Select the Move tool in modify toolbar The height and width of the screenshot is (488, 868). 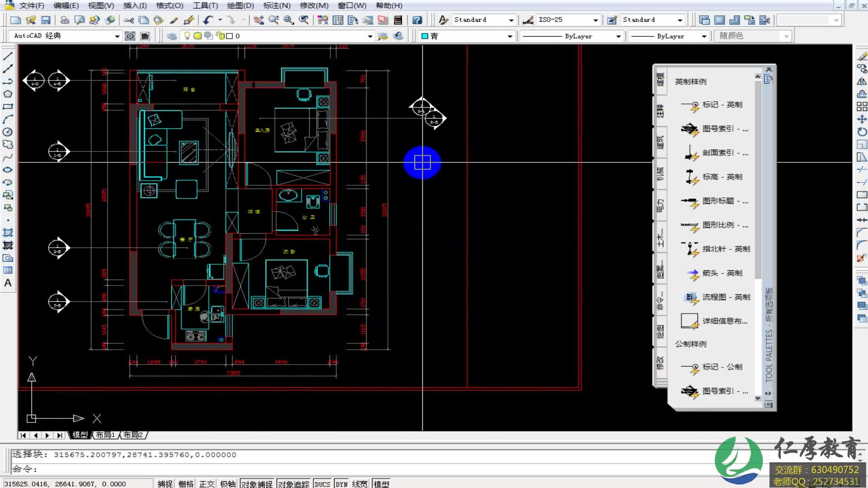point(862,119)
